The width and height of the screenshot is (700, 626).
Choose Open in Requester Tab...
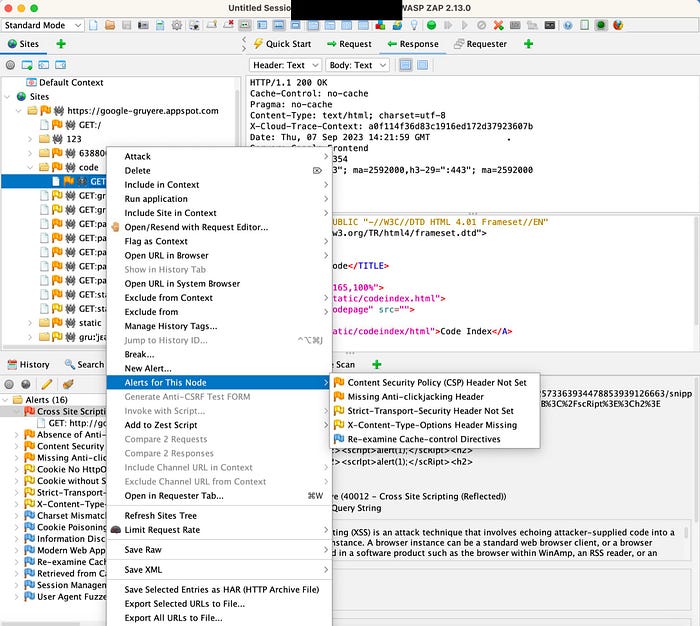[x=219, y=496]
